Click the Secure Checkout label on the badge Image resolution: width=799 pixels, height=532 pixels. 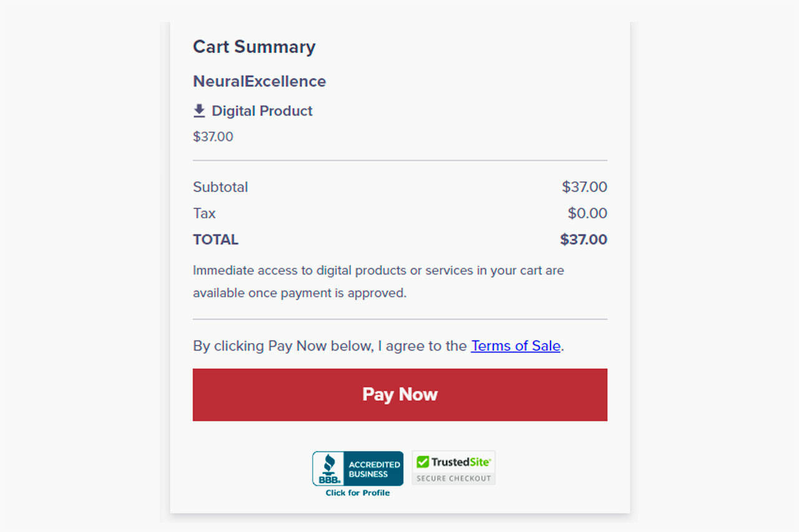pyautogui.click(x=454, y=478)
